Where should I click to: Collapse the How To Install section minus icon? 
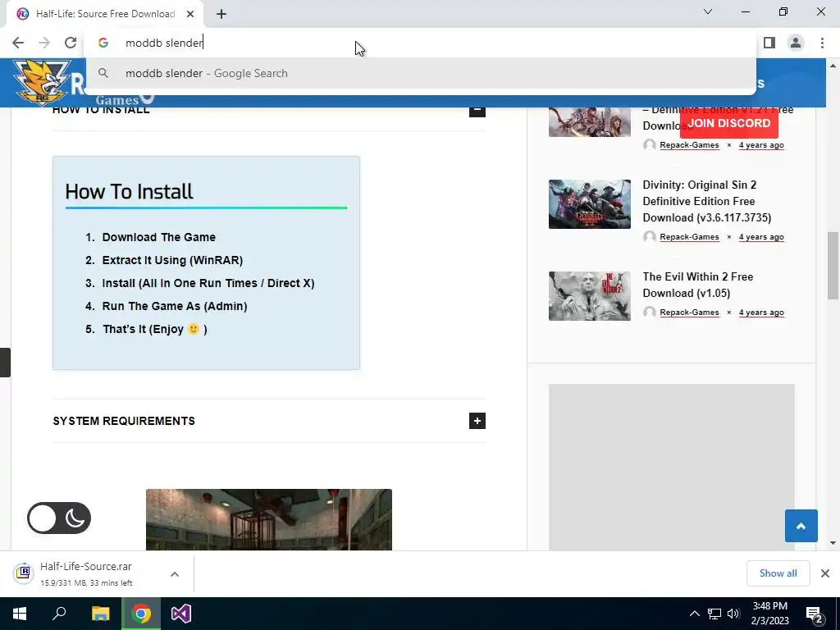(x=477, y=110)
